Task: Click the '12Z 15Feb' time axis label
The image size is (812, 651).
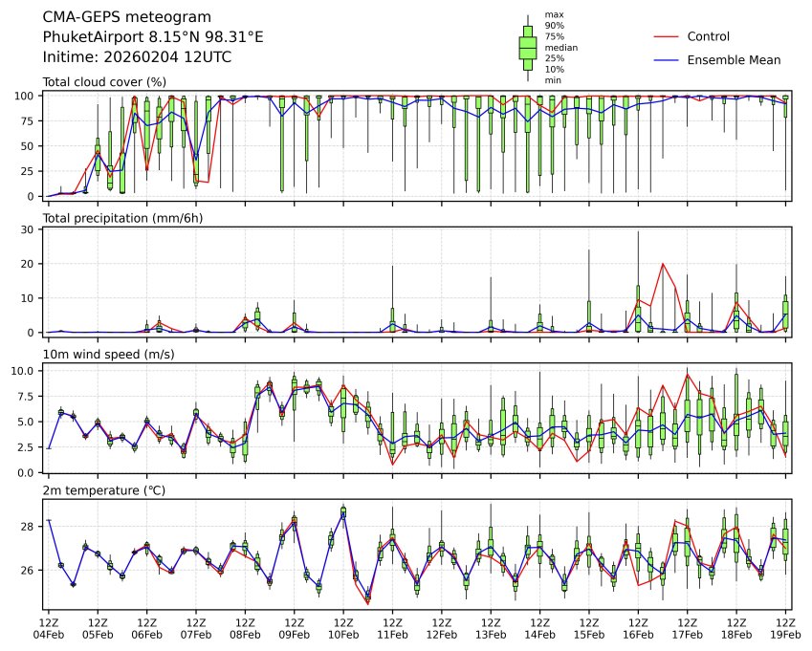Action: tap(589, 629)
